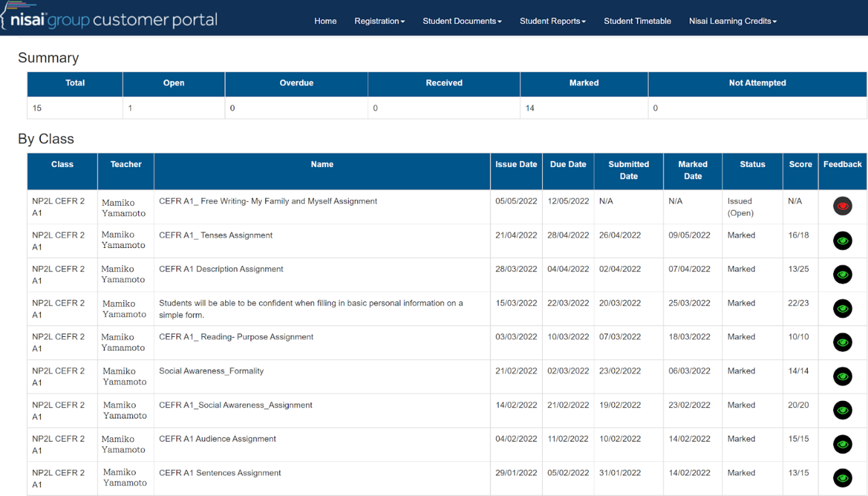The image size is (868, 496).
Task: View feedback for Reading- Purpose Assignment
Action: point(843,342)
